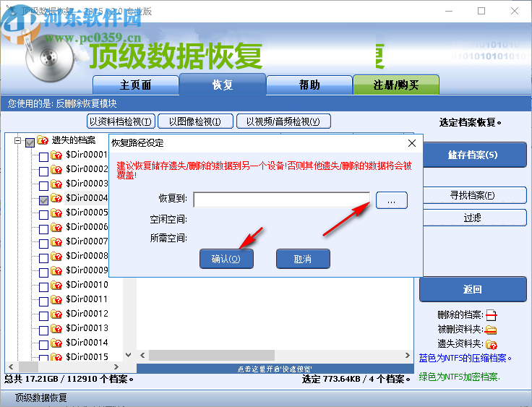Viewport: 532px width, 407px height.
Task: Click the deleted file legend icon
Action: click(x=491, y=315)
